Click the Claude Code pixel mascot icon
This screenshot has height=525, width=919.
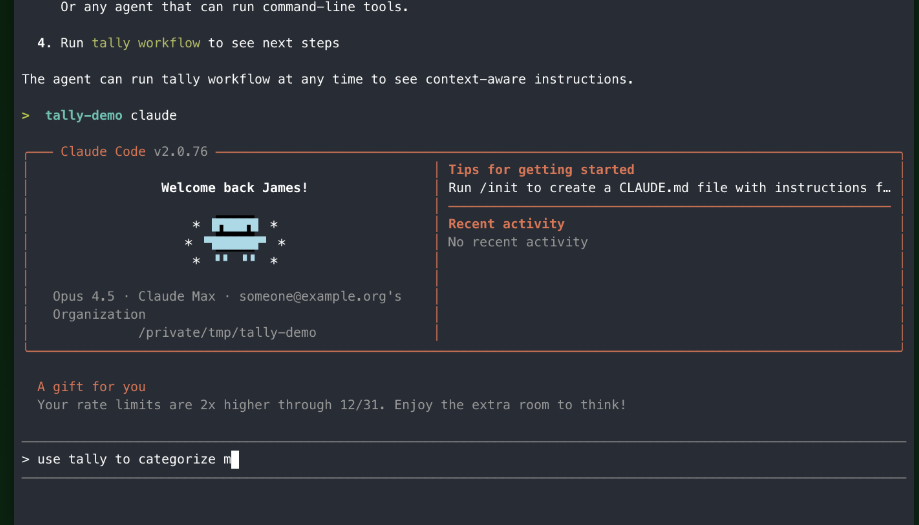tap(235, 242)
